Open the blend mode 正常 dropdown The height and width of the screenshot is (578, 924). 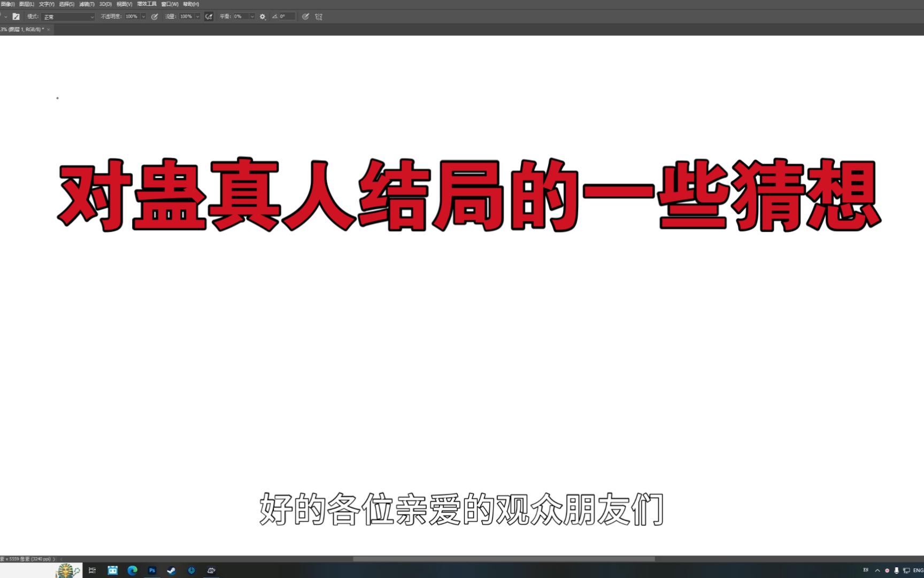(x=68, y=17)
